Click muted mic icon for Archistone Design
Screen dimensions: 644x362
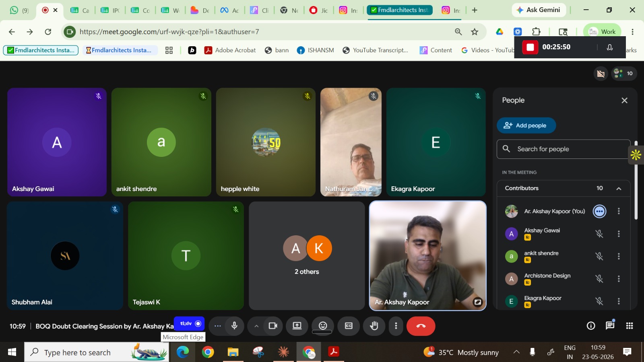(599, 279)
